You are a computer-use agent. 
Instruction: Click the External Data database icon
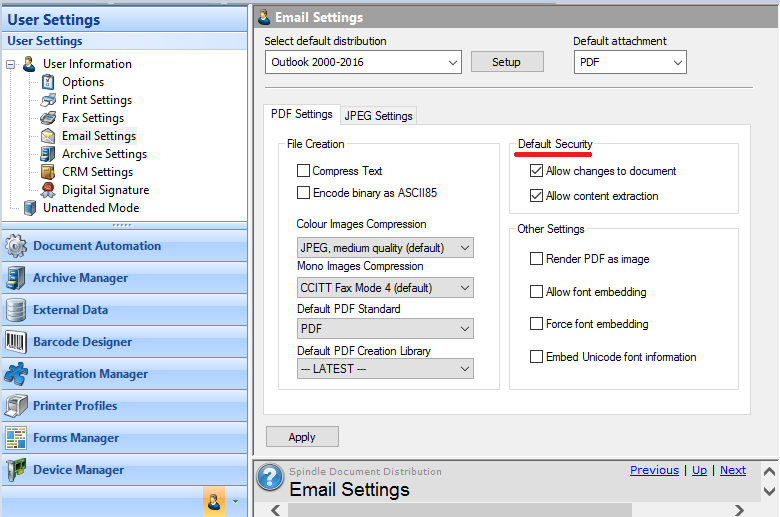(15, 310)
